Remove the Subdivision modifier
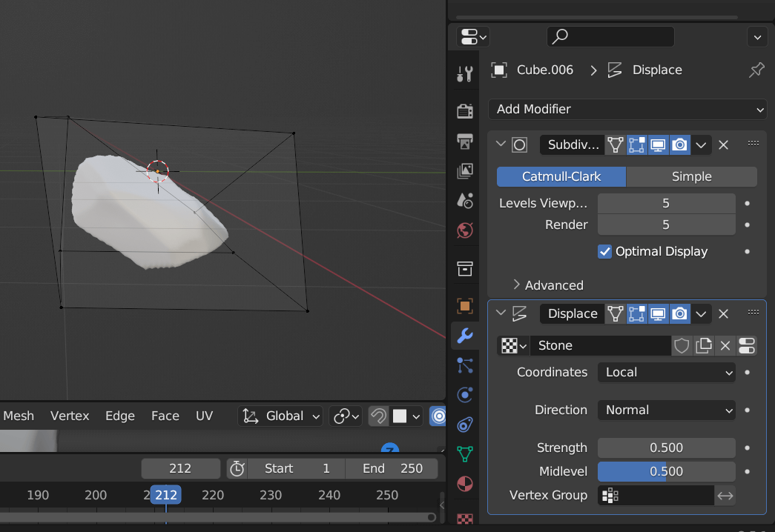This screenshot has width=775, height=532. [723, 144]
